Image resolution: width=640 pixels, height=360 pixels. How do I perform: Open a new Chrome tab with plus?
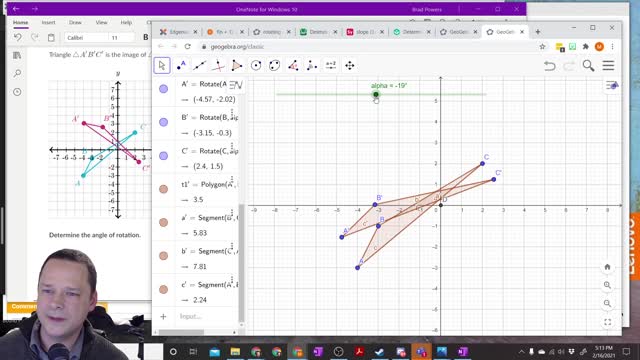click(538, 32)
